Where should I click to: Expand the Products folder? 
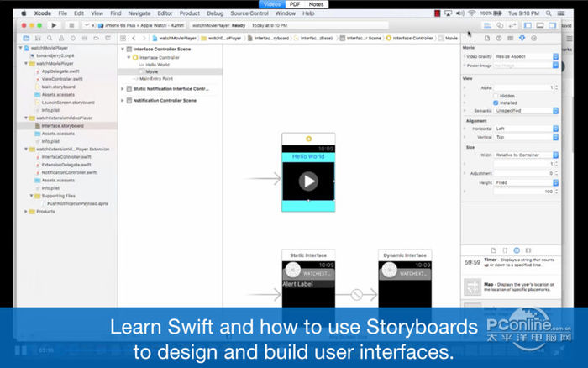26,212
